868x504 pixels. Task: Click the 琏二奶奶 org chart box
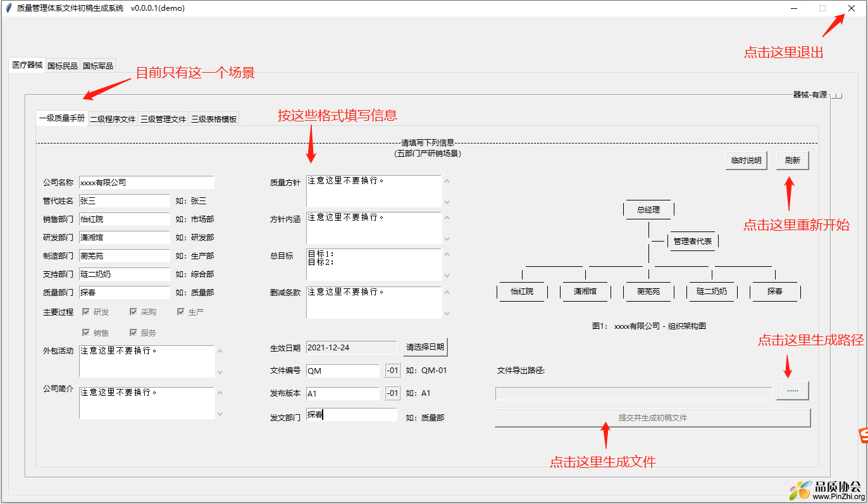coord(712,292)
